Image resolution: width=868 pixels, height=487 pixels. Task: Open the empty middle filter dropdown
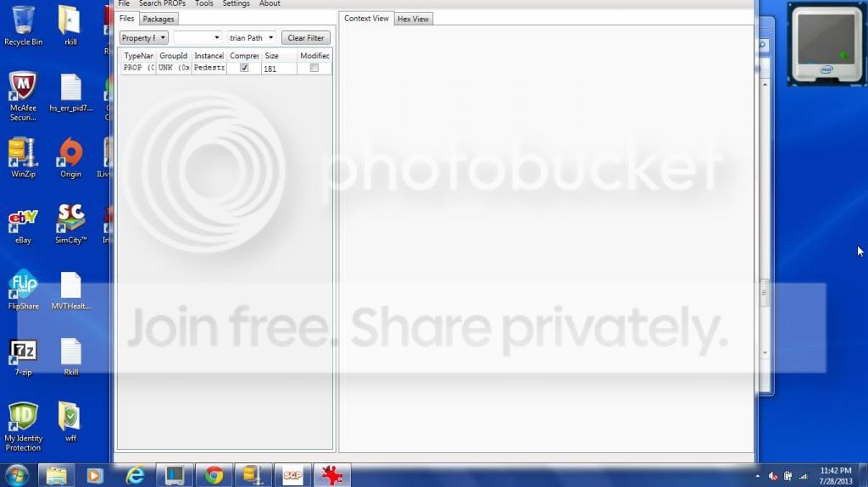click(x=198, y=37)
